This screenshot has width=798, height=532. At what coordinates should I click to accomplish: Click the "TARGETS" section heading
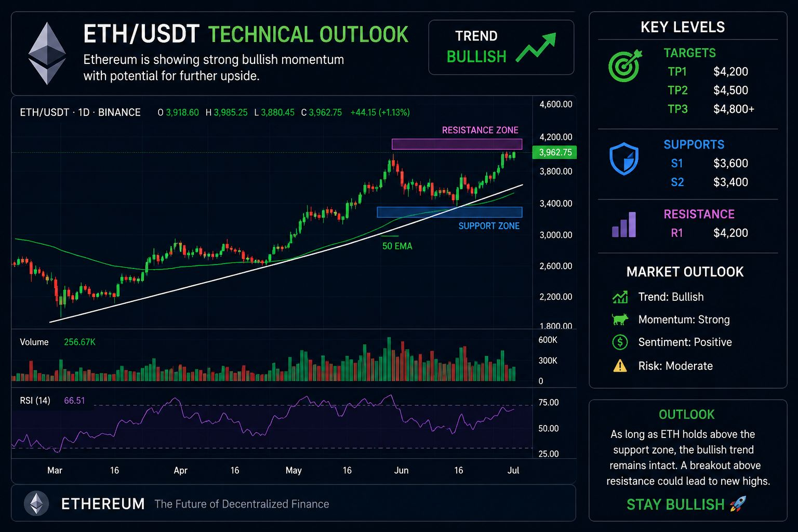click(689, 53)
